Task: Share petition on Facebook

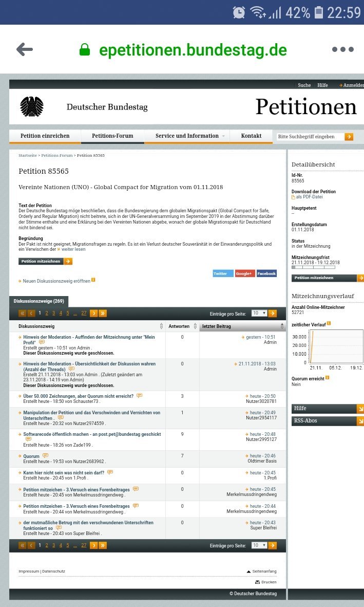Action: pyautogui.click(x=266, y=273)
